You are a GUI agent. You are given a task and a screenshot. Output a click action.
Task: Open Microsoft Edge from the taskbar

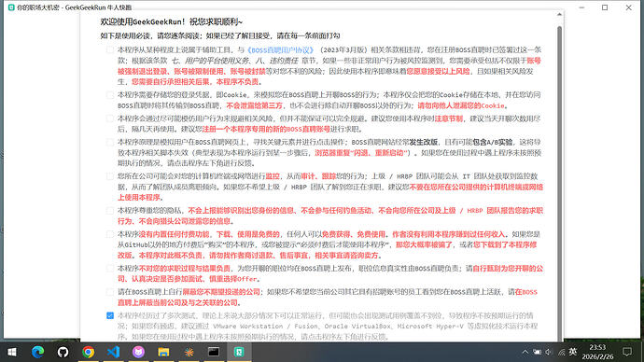coord(37,352)
